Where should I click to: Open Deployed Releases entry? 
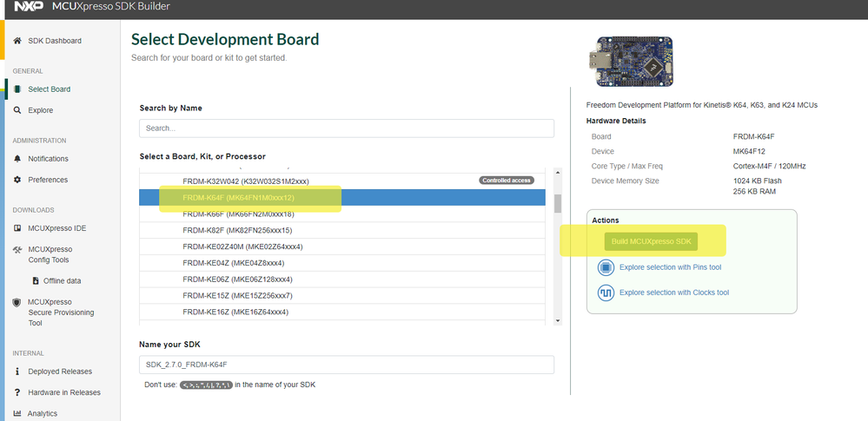point(60,372)
